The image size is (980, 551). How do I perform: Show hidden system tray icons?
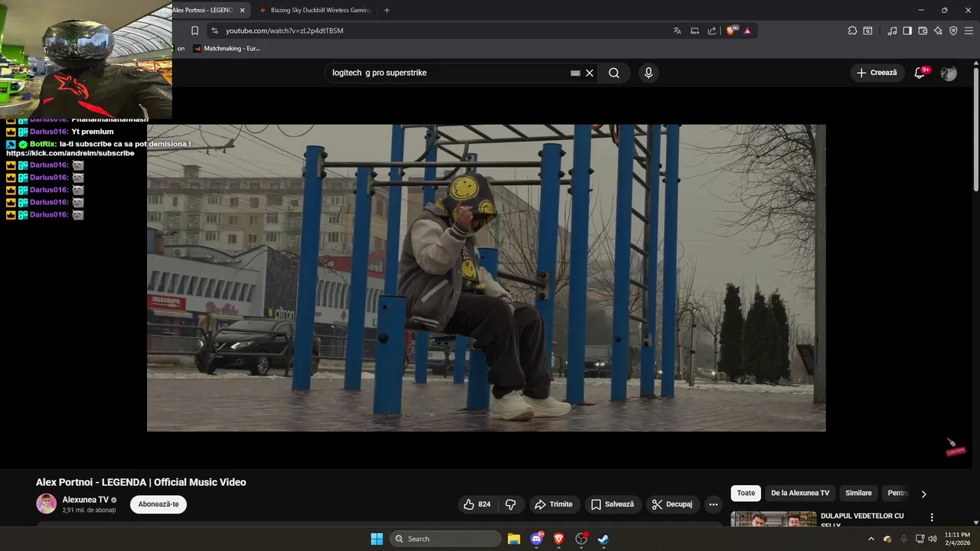(x=871, y=539)
